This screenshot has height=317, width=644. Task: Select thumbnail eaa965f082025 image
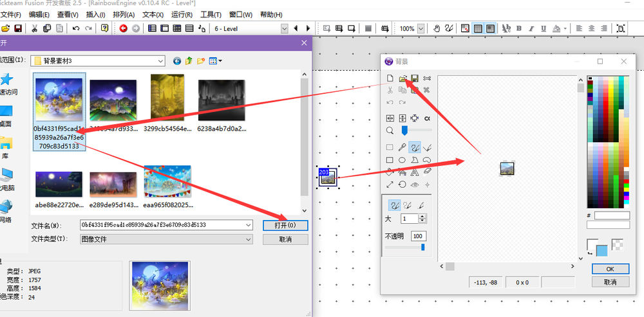[167, 186]
